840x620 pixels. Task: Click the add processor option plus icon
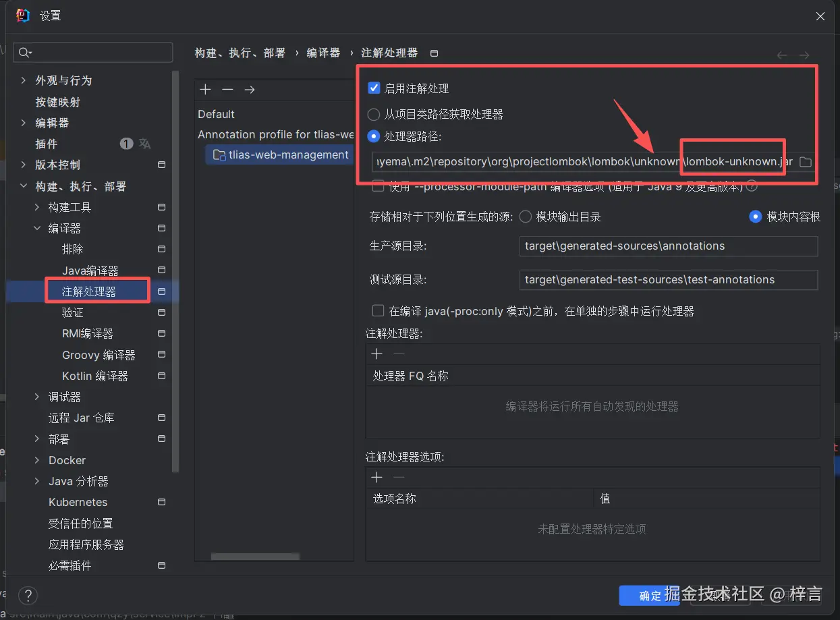(377, 478)
